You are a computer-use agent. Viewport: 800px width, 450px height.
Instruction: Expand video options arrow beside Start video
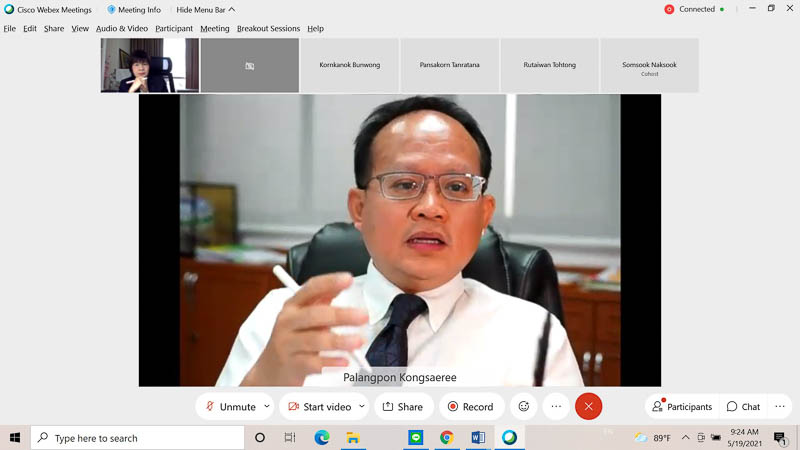click(362, 407)
